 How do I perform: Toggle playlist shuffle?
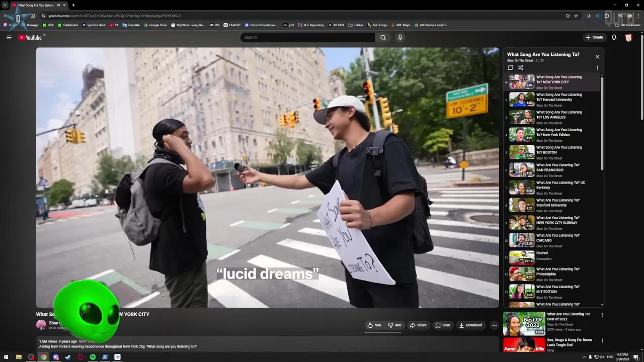520,67
